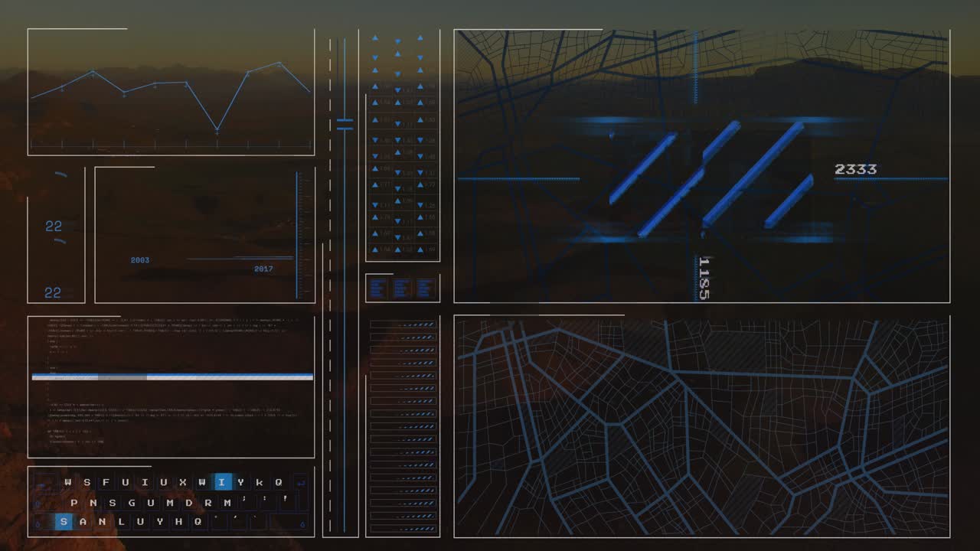Image resolution: width=980 pixels, height=551 pixels.
Task: Select the 2017 timeline label
Action: coord(263,269)
